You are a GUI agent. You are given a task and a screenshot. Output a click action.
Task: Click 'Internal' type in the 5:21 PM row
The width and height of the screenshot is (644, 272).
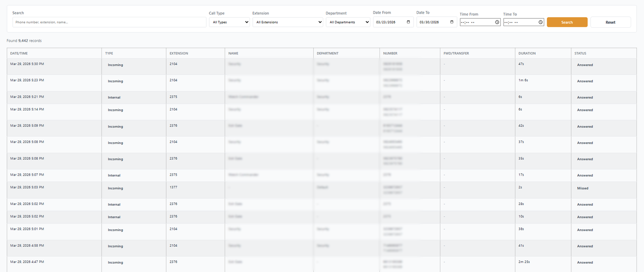[114, 97]
